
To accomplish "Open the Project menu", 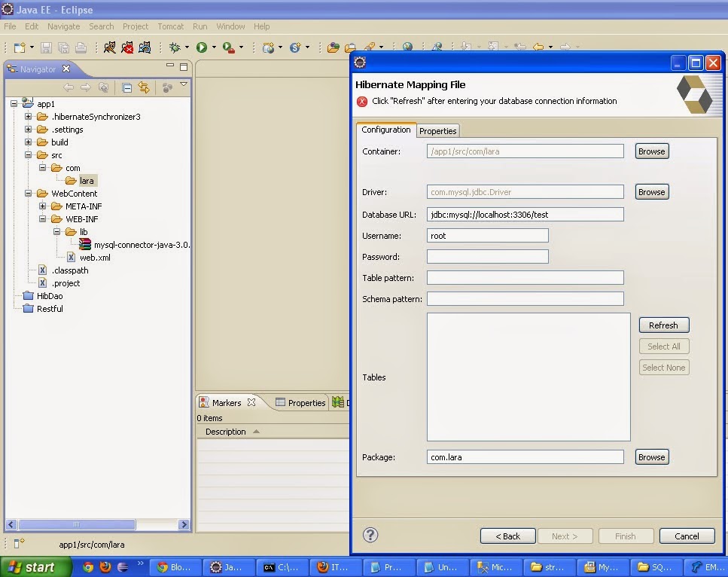I will click(135, 26).
